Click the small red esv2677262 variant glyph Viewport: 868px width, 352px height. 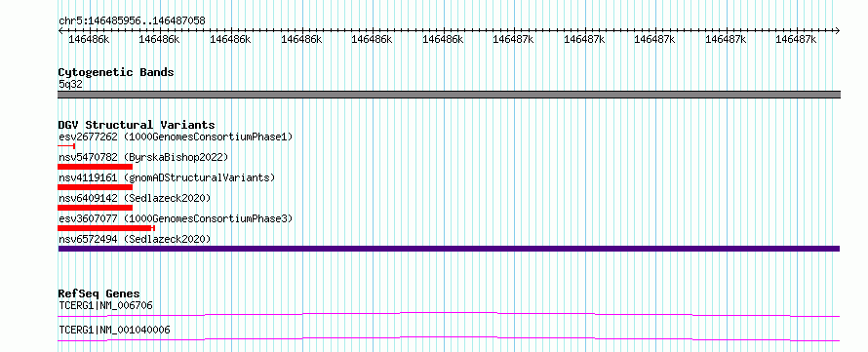coord(66,146)
